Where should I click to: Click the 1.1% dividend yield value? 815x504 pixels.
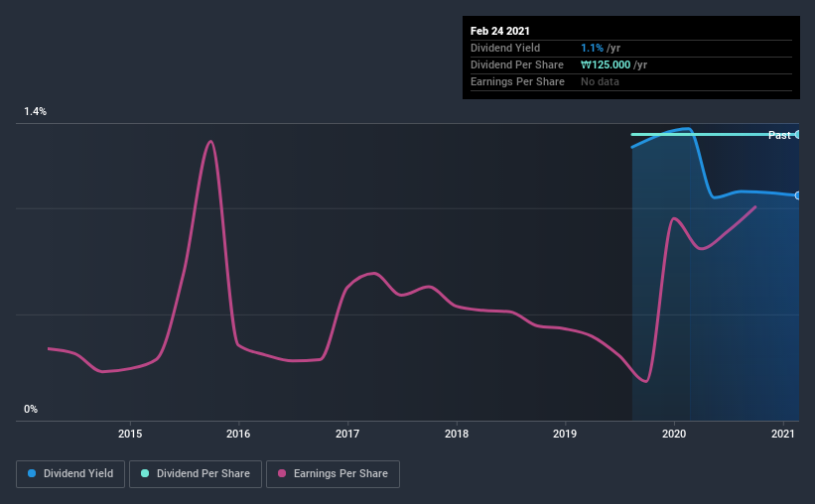point(592,48)
